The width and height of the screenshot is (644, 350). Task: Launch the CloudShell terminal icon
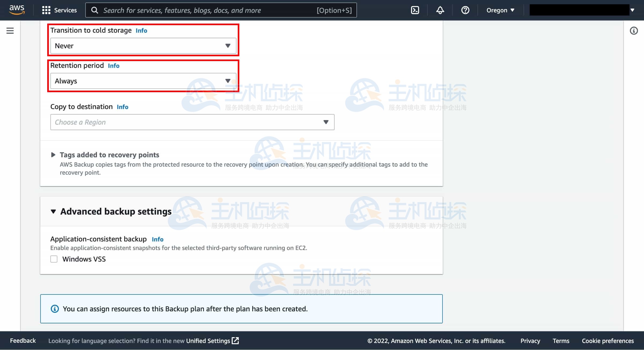point(415,10)
